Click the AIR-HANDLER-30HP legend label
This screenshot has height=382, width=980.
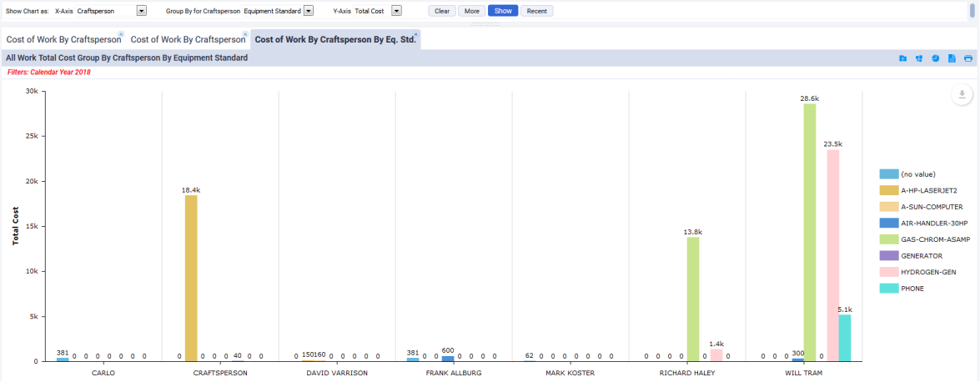[934, 224]
